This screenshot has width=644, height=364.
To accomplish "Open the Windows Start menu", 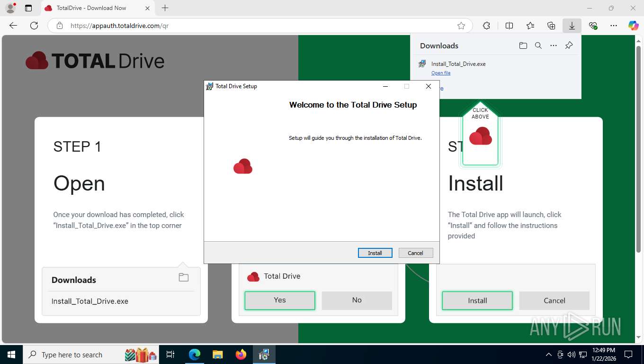I will (11, 355).
